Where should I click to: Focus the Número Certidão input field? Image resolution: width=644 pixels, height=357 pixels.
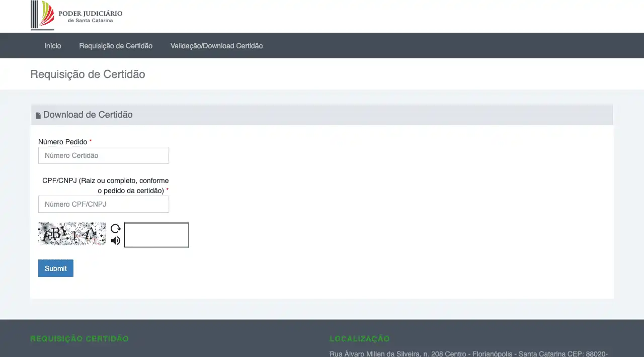(103, 155)
